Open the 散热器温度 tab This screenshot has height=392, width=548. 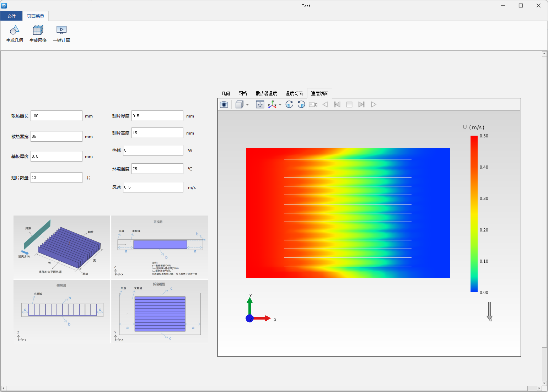[x=266, y=93]
